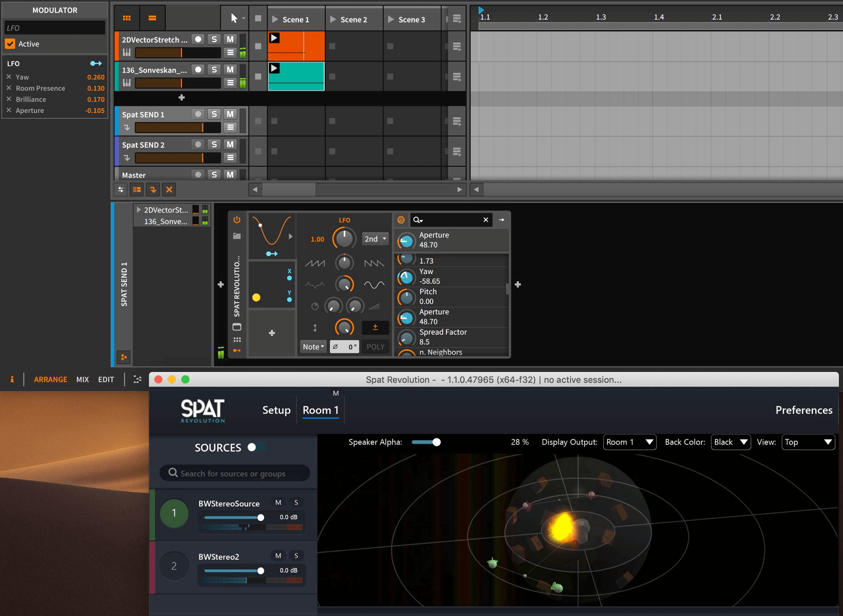Add a device after the LFO panel
The height and width of the screenshot is (616, 843).
point(518,284)
